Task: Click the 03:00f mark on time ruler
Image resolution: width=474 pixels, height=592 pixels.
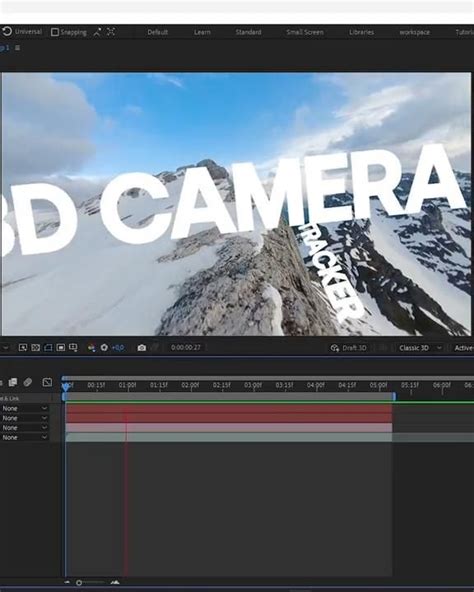Action: [x=253, y=385]
